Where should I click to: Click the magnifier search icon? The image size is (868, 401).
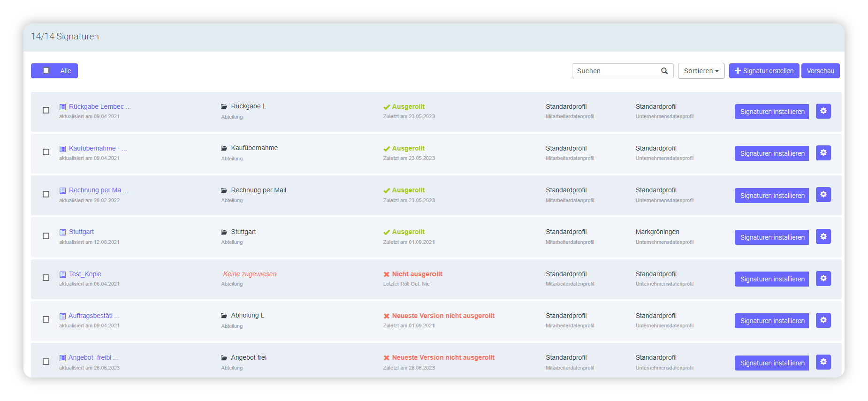click(x=664, y=71)
